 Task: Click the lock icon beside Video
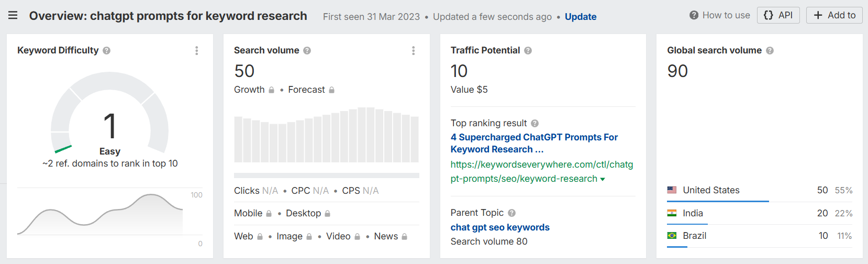pyautogui.click(x=357, y=237)
